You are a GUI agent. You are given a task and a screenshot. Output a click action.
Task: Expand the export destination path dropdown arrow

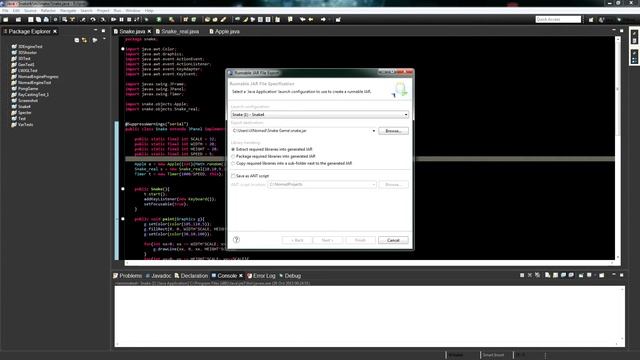click(x=373, y=131)
